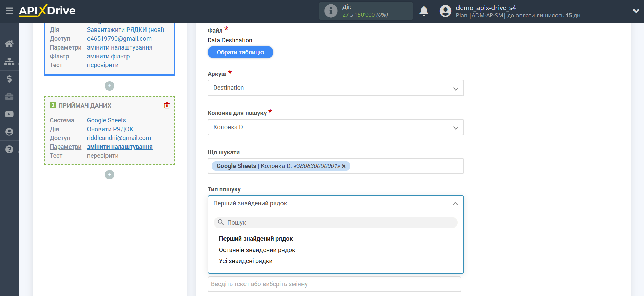The width and height of the screenshot is (644, 296).
Task: Click the ПРИЙМАЧ ДАНИХ block title
Action: pyautogui.click(x=85, y=106)
